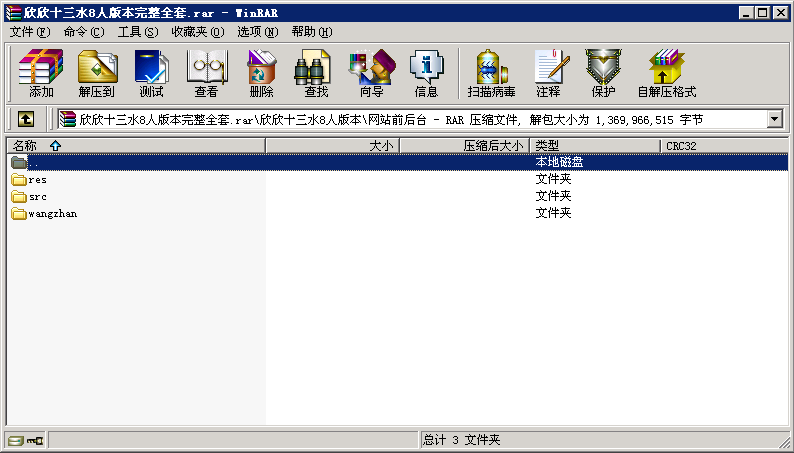794x453 pixels.
Task: Select the src folder in list
Action: tap(37, 196)
